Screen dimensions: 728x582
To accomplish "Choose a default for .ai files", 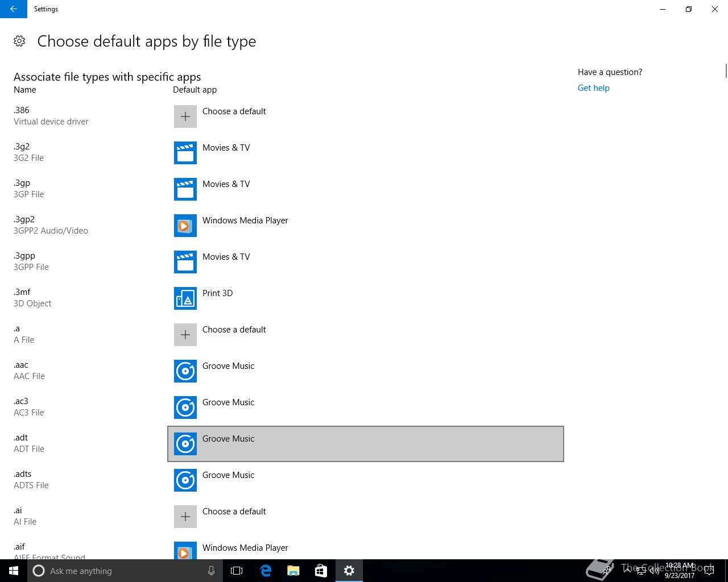I will [x=366, y=517].
